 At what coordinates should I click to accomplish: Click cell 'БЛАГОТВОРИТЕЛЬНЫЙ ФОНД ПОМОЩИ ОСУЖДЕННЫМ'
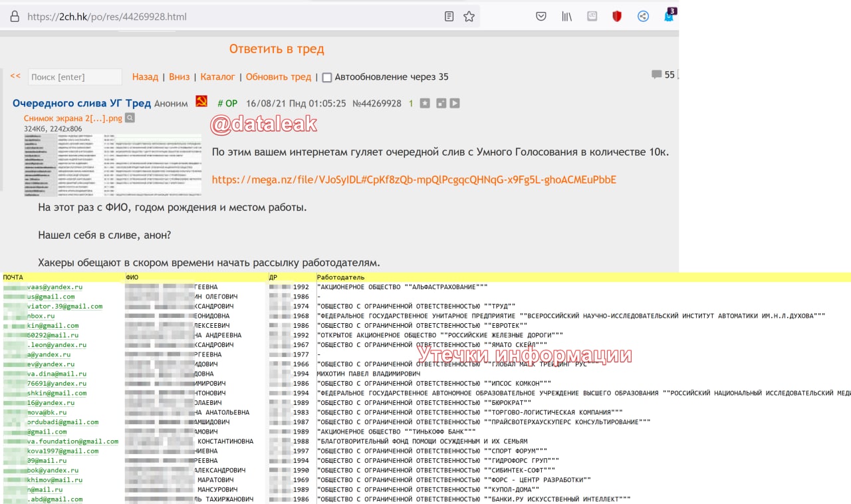(x=422, y=441)
